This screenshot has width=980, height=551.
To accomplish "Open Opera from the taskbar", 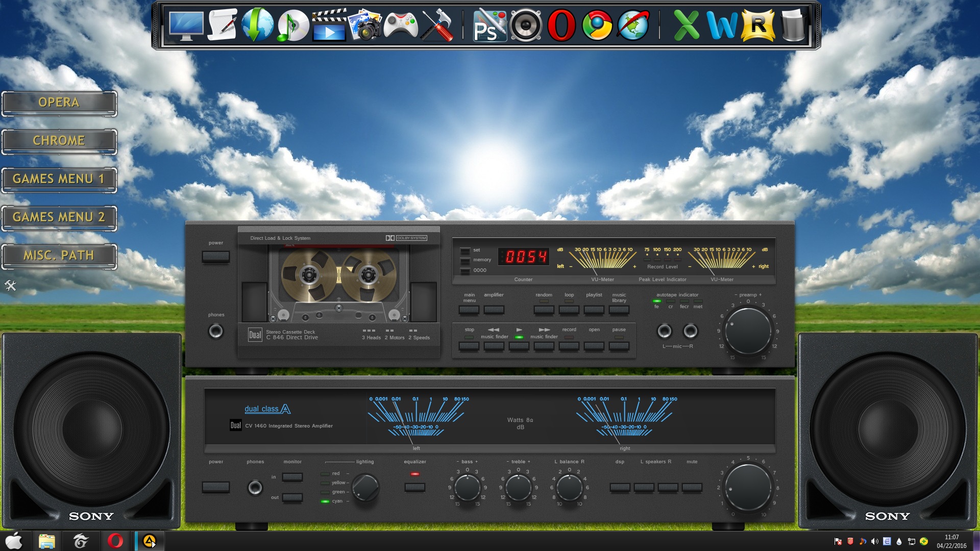I will pos(115,541).
